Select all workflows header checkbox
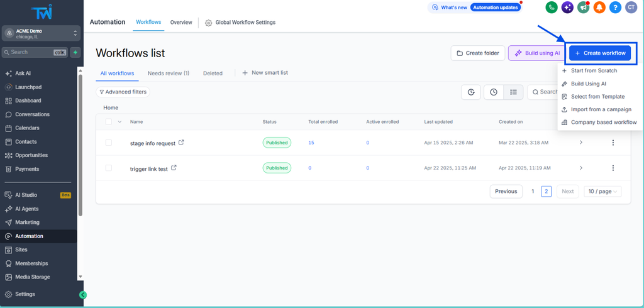644x308 pixels. (108, 121)
